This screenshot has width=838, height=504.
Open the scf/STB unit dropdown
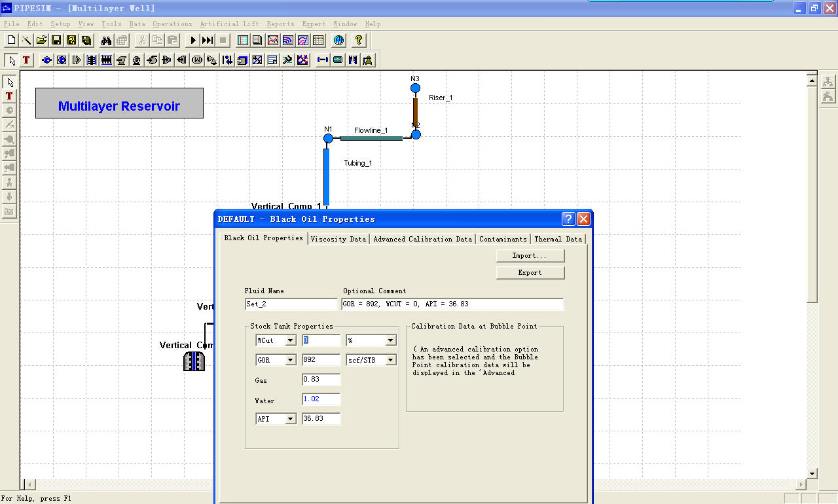[391, 360]
